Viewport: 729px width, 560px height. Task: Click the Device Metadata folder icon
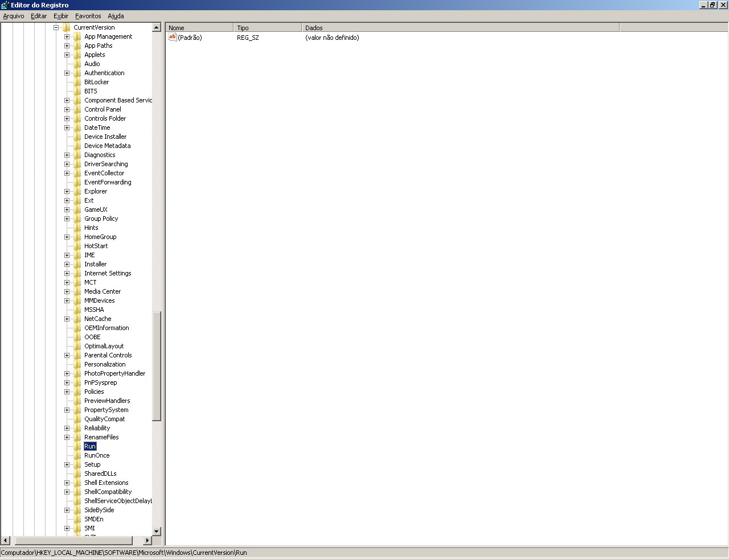pos(77,146)
